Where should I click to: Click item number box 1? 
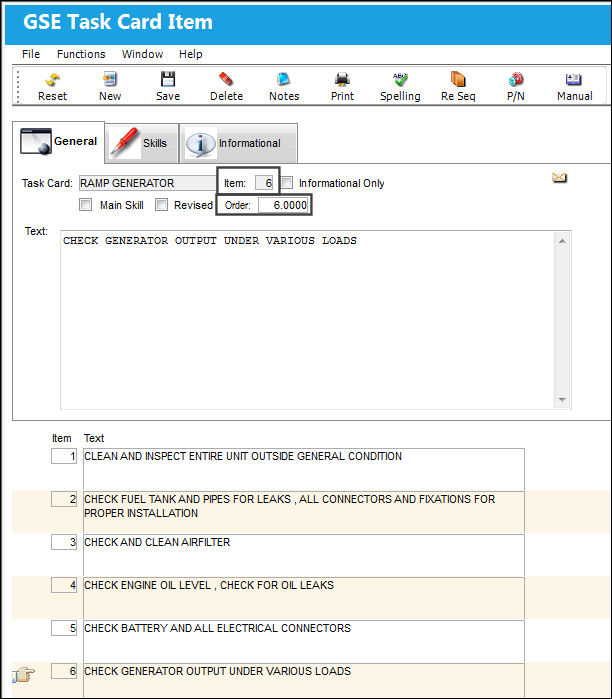pos(64,456)
